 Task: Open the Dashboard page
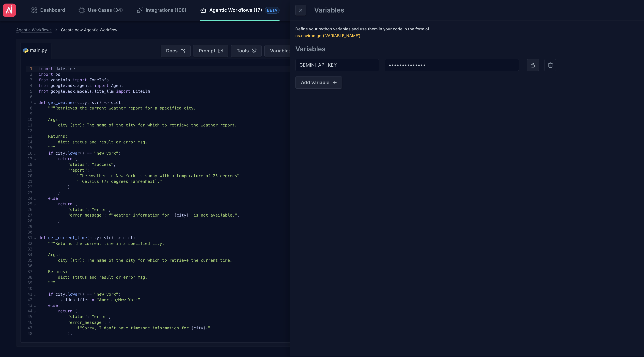(x=48, y=10)
